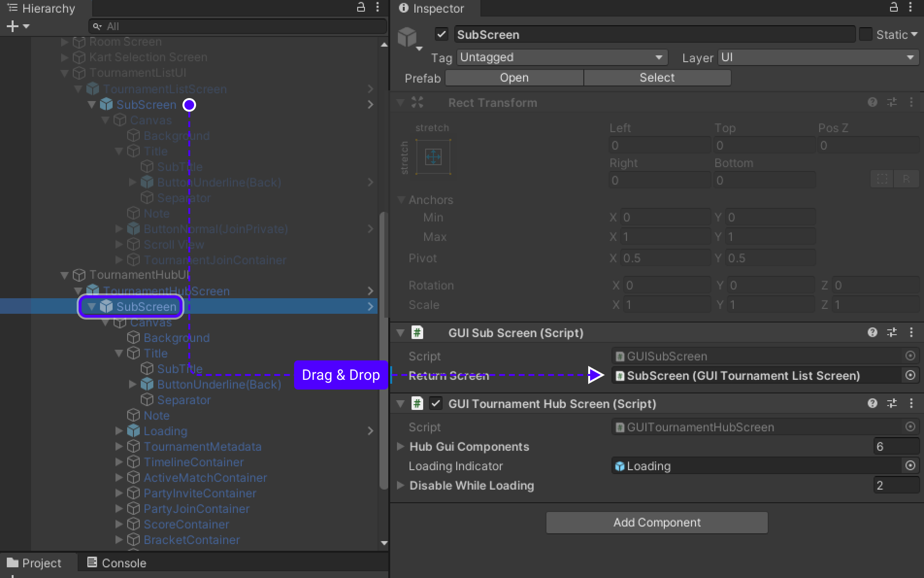
Task: Enable the Static checkbox
Action: point(865,34)
